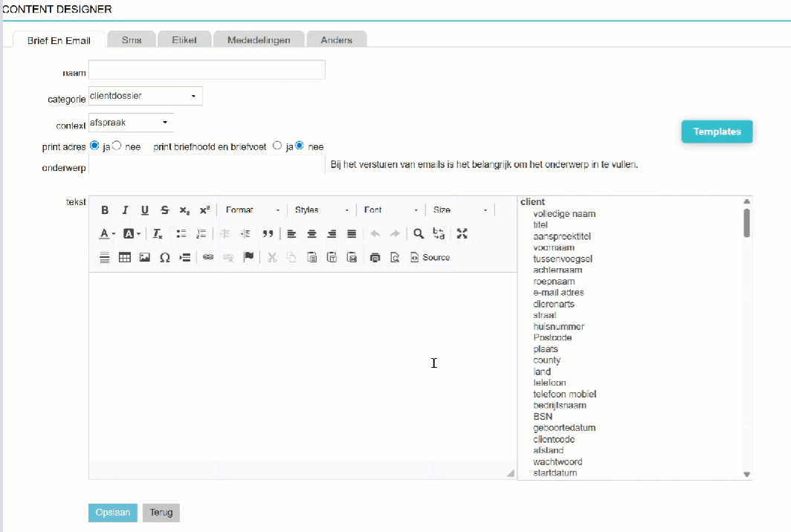Click the block quote icon
The width and height of the screenshot is (791, 532).
pos(268,234)
